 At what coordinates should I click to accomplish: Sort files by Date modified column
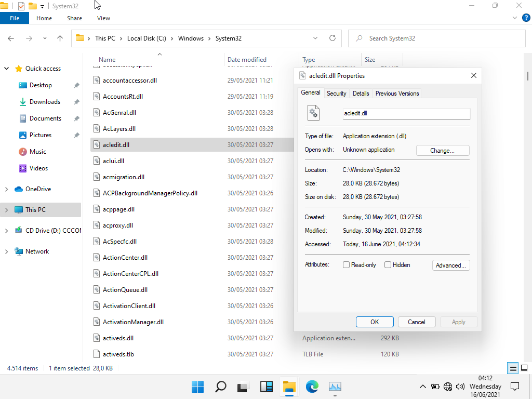pyautogui.click(x=247, y=59)
